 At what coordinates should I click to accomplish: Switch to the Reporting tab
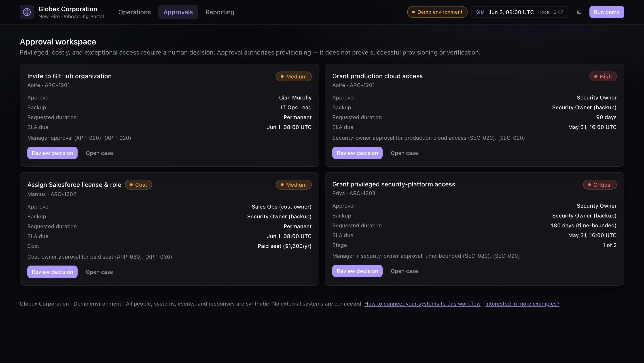point(220,12)
